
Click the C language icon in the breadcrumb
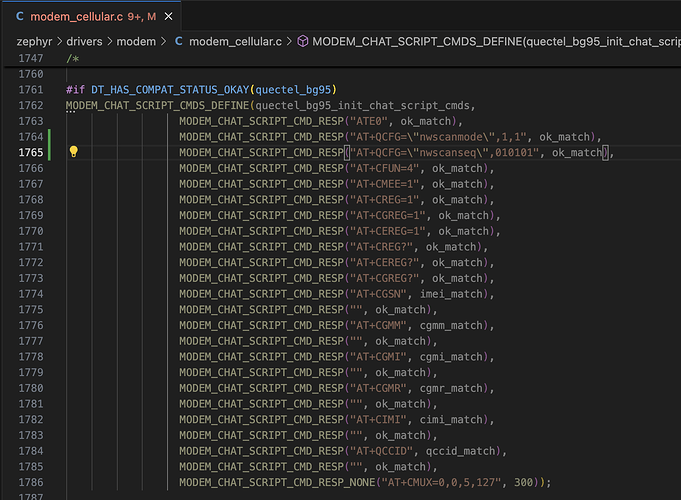[x=179, y=41]
